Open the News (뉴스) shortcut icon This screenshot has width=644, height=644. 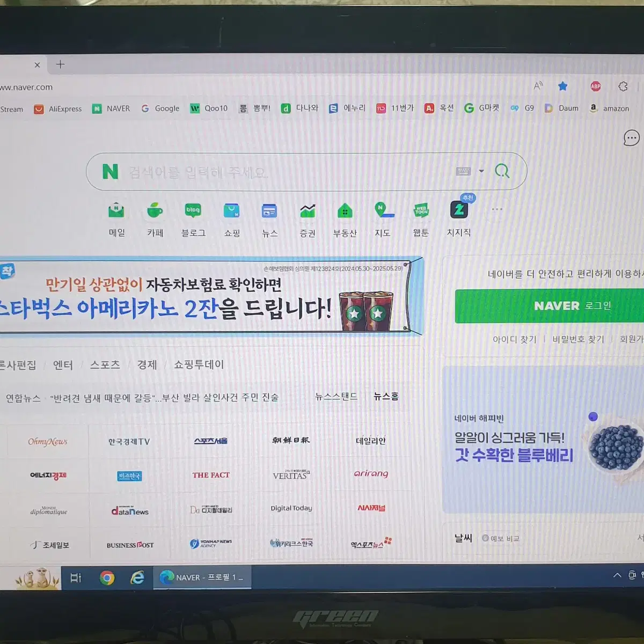269,210
